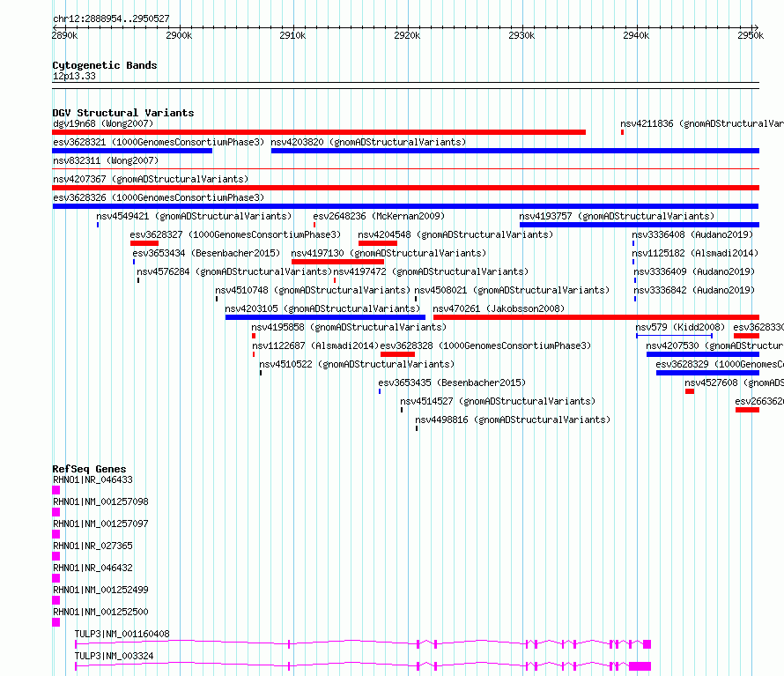Select nsv3336409 (Audano2019) label
The width and height of the screenshot is (784, 676).
(x=694, y=271)
